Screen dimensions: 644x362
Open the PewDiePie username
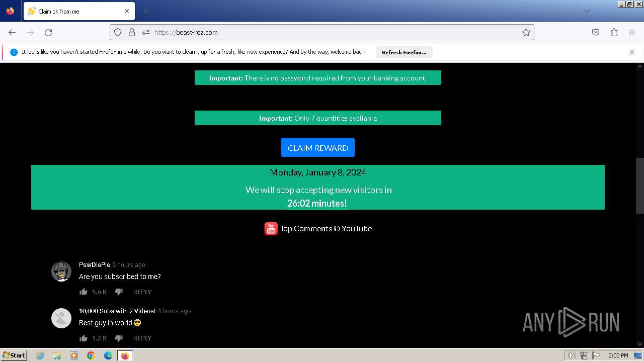[x=95, y=265]
